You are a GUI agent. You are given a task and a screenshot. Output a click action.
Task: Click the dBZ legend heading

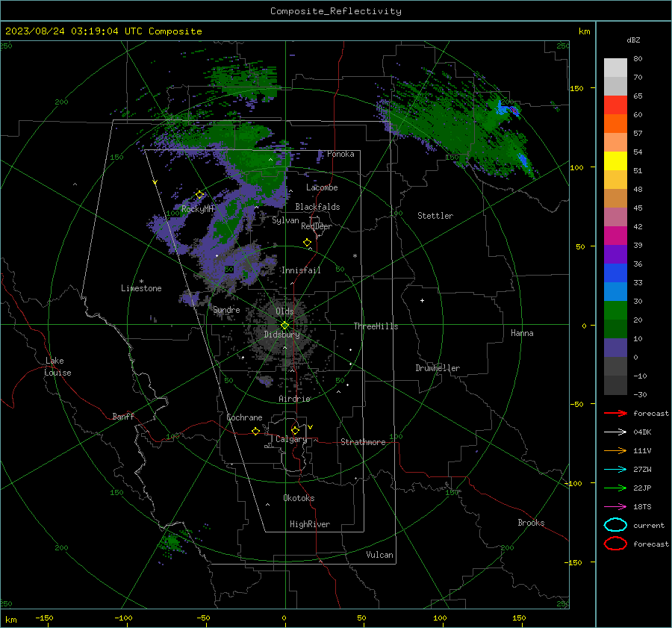click(633, 40)
